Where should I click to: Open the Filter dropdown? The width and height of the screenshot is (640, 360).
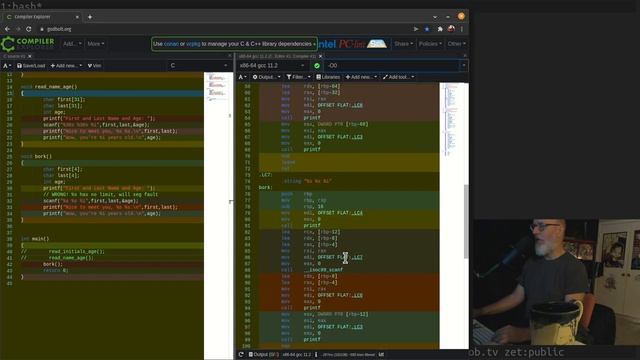coord(298,77)
